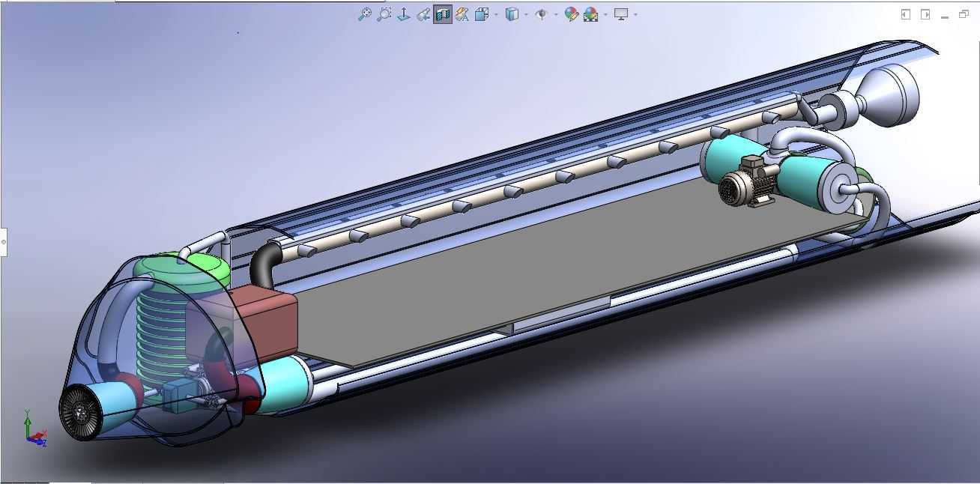This screenshot has width=980, height=484.
Task: Minimize the document window
Action: [x=945, y=16]
